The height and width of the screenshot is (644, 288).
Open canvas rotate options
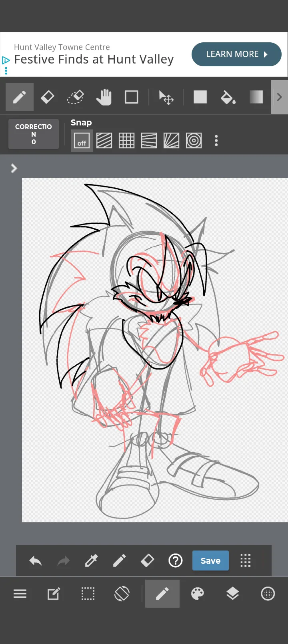tap(122, 594)
